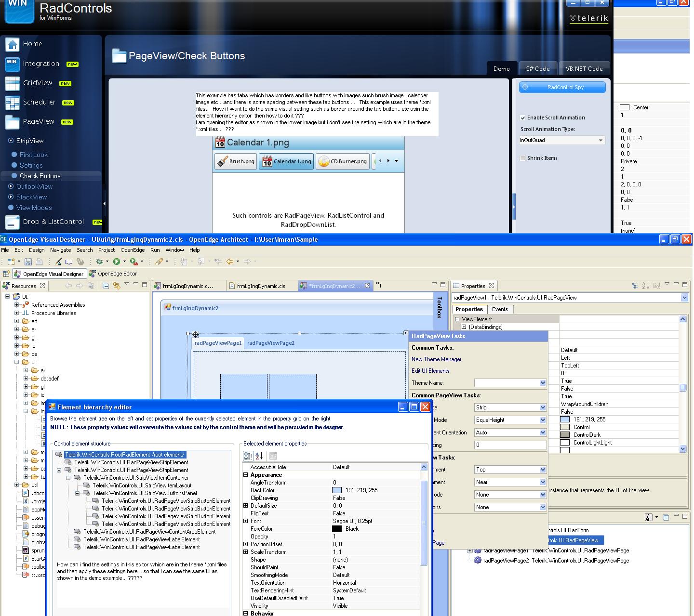
Task: Click the External Tools run icon
Action: [133, 262]
